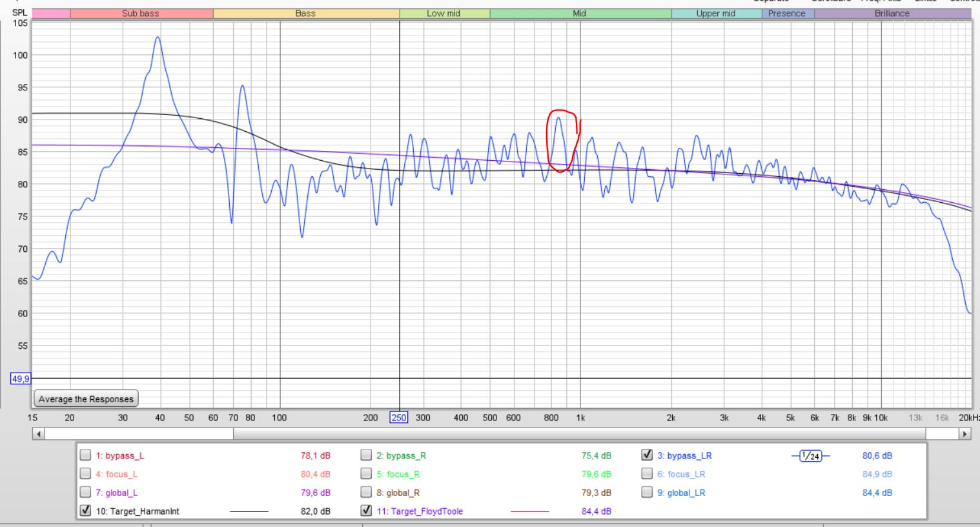
Task: Click the left arrow of the horizontal scrollbar
Action: tap(38, 434)
